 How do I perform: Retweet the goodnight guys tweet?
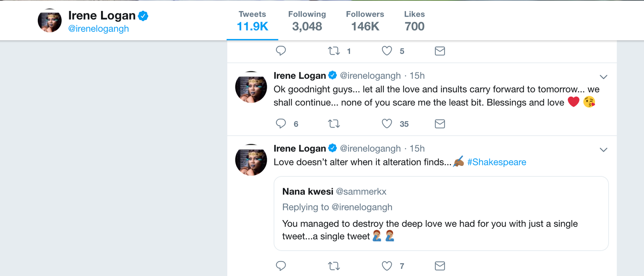[x=334, y=124]
